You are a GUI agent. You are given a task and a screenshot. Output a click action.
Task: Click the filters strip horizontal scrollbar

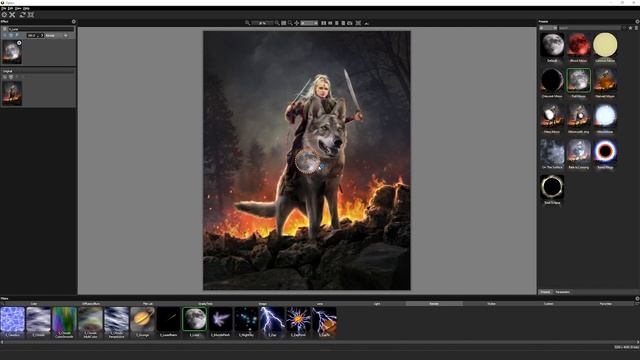click(x=320, y=342)
